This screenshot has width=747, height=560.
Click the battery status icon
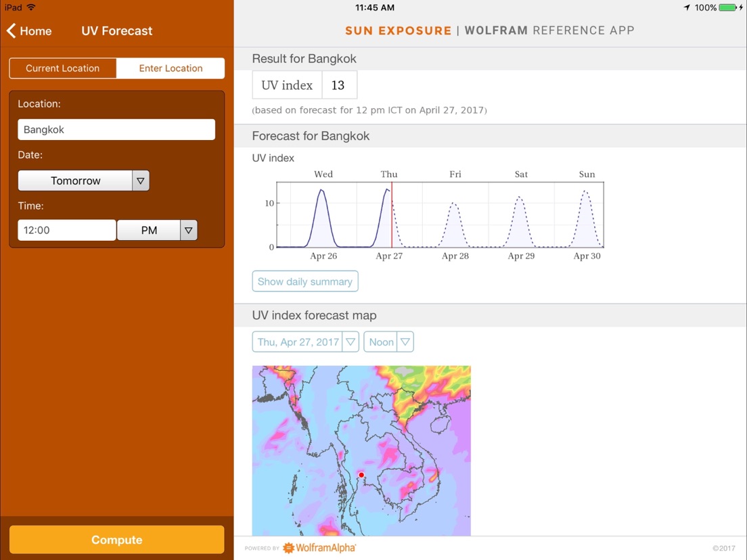(x=727, y=7)
